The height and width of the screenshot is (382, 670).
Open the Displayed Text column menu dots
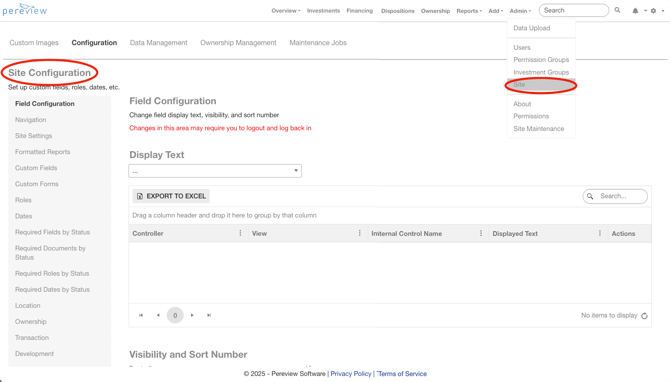600,233
